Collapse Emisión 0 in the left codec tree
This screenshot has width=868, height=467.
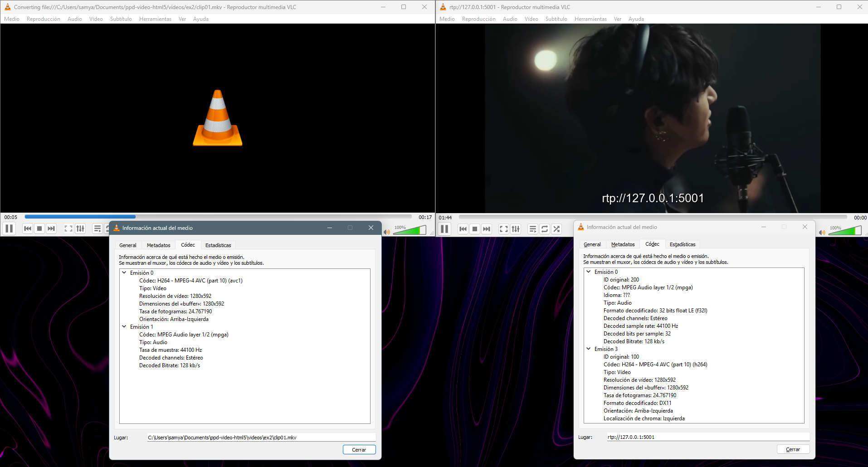[124, 272]
